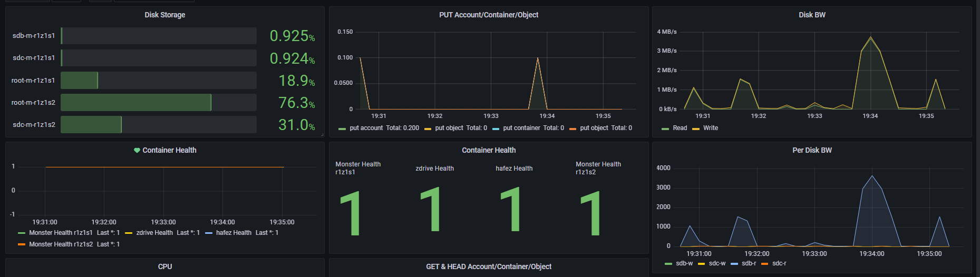Click the resize handle of Disk Storage panel
Screen dimensions: 980x277
pyautogui.click(x=322, y=135)
